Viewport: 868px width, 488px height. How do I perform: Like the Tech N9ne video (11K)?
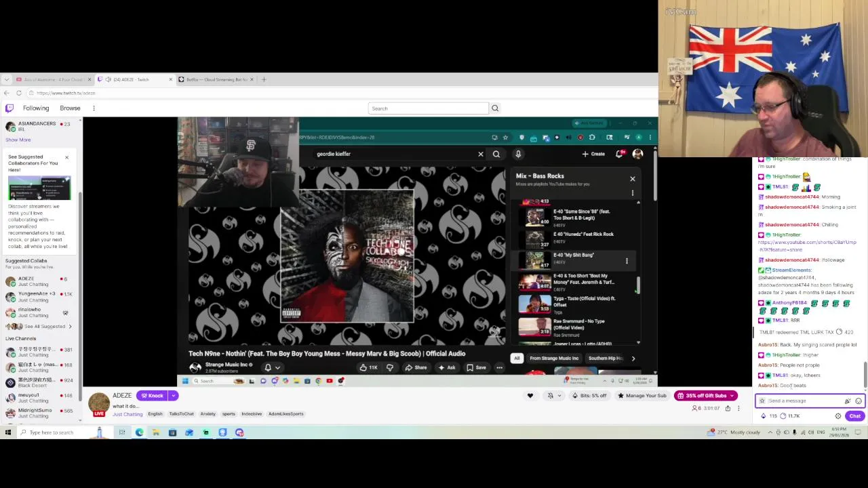(368, 367)
